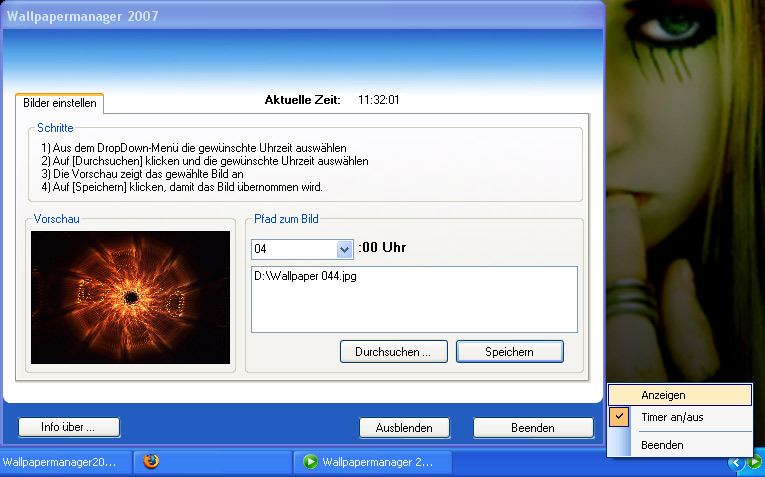Image resolution: width=765 pixels, height=477 pixels.
Task: Click the path field with D:\Wallpaper 044.jpg
Action: 414,299
